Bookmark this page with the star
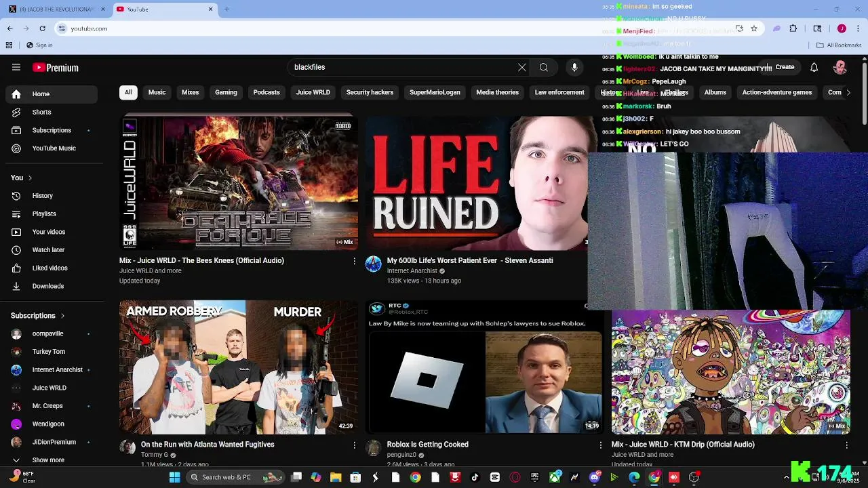This screenshot has width=868, height=488. pos(754,28)
